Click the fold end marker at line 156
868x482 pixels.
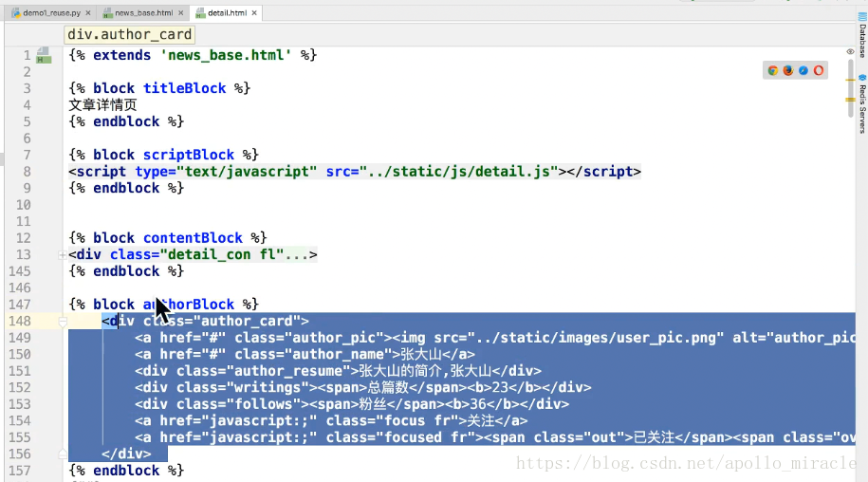63,454
